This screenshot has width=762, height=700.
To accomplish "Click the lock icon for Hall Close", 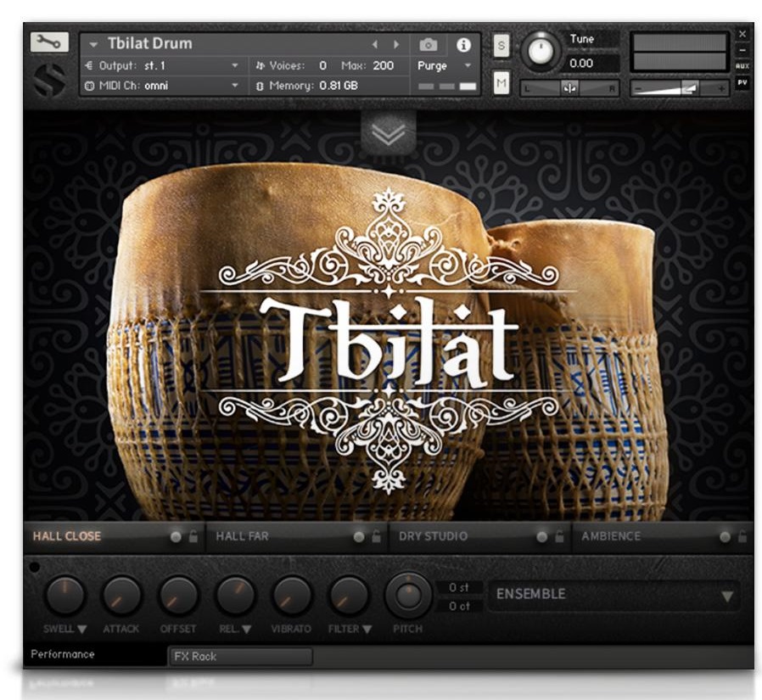I will pyautogui.click(x=193, y=536).
